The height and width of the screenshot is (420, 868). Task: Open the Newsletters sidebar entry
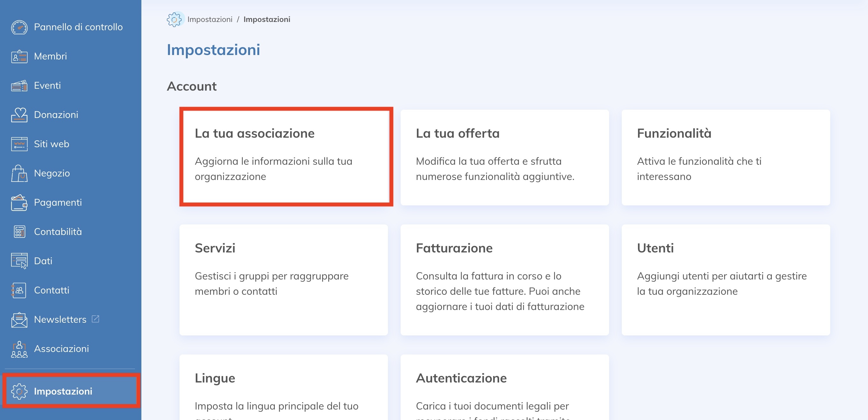(60, 319)
